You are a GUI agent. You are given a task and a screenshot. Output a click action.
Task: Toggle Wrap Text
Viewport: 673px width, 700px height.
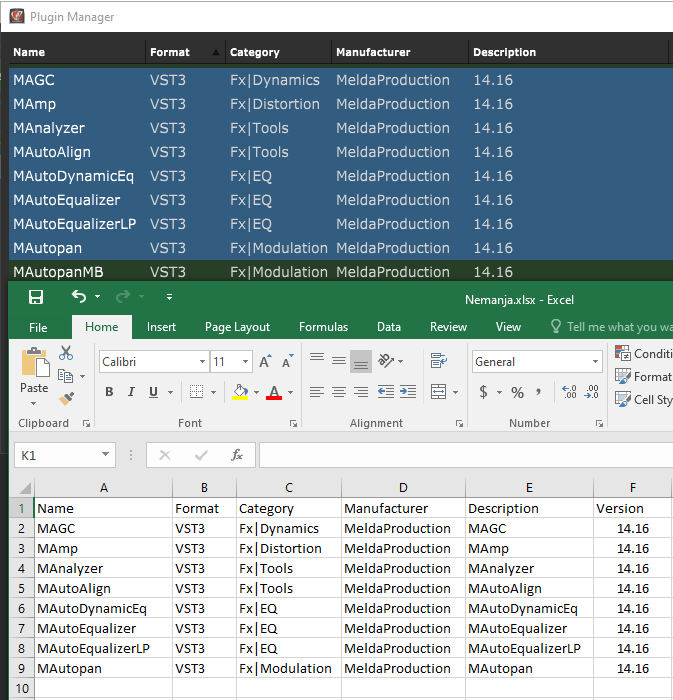(439, 360)
